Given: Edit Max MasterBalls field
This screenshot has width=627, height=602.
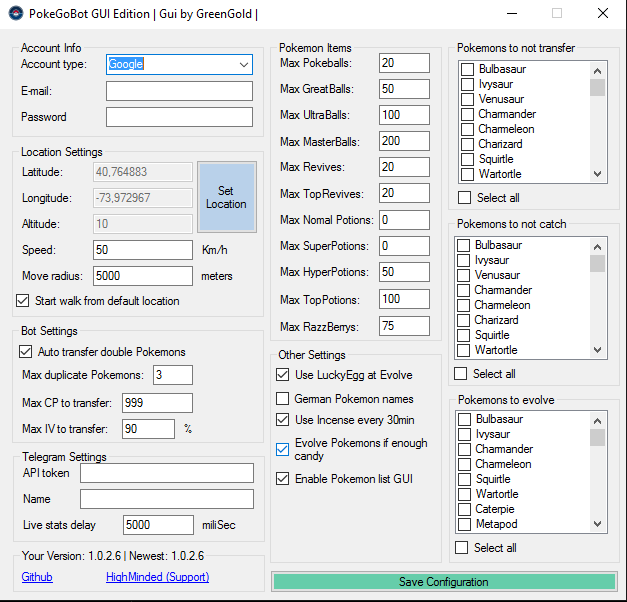Looking at the screenshot, I should [x=404, y=141].
